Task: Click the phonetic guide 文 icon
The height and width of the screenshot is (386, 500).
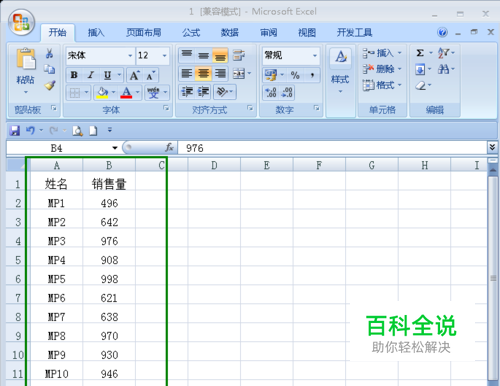Action: (153, 93)
